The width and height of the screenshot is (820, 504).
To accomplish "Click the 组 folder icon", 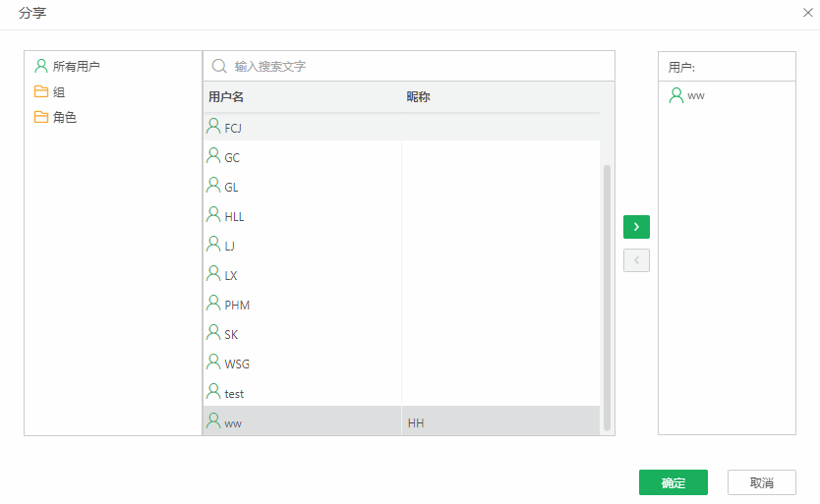I will click(x=41, y=91).
